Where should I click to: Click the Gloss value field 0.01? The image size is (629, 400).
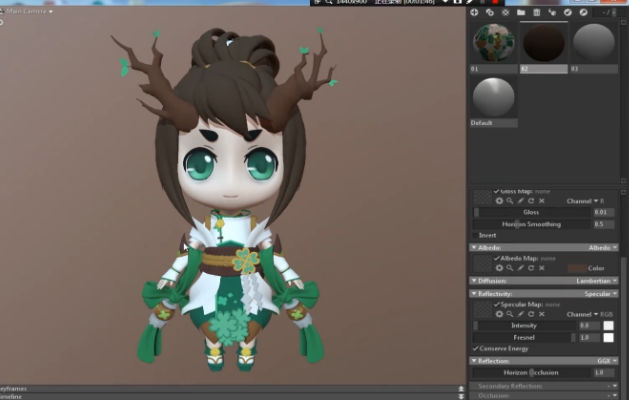604,212
